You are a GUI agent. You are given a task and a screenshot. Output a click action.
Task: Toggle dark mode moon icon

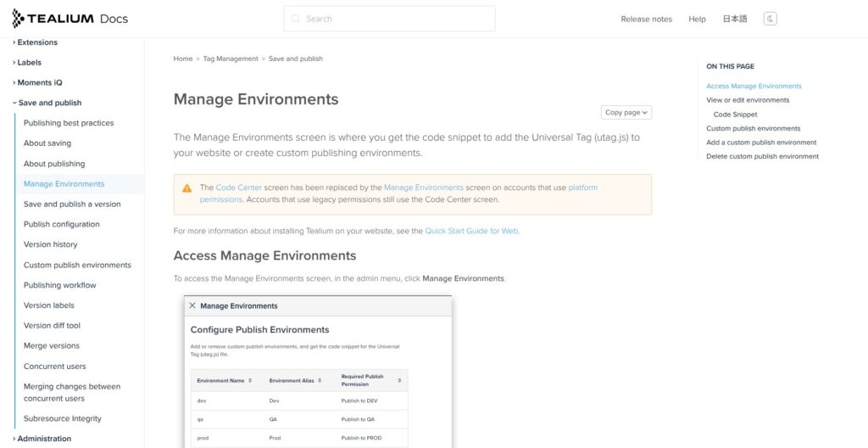[x=770, y=19]
